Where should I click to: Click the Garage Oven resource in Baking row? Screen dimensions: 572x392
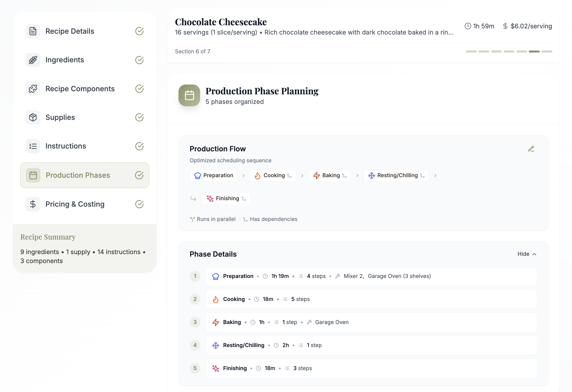[x=331, y=322]
